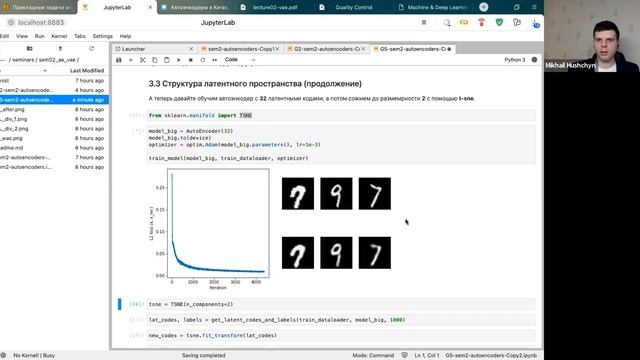Switch to the Machine & Deep Learning browser tab
Viewport: 640px width, 360px height.
[x=432, y=7]
